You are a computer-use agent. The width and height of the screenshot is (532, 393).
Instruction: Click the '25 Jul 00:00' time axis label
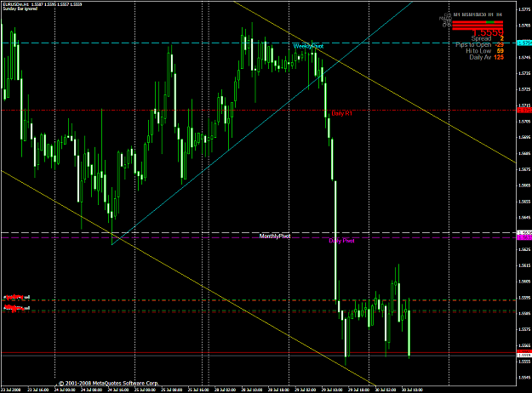click(145, 390)
